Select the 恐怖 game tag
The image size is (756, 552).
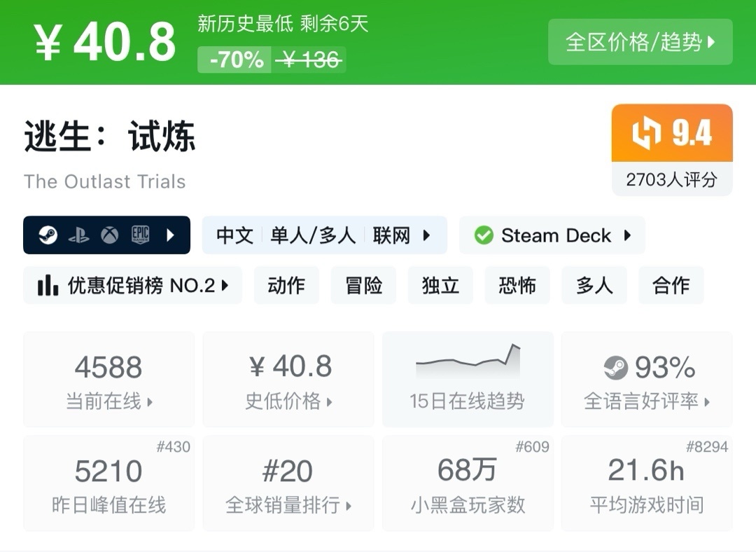517,285
